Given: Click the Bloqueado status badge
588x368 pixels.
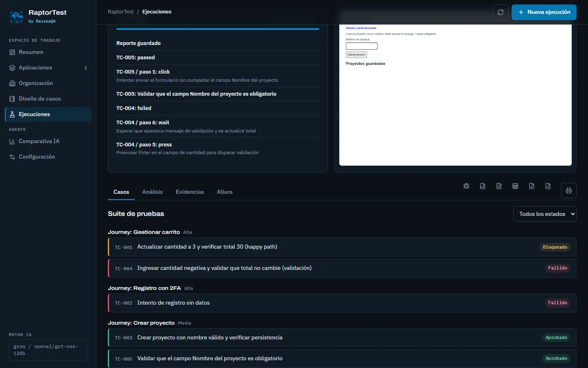Looking at the screenshot, I should (555, 247).
